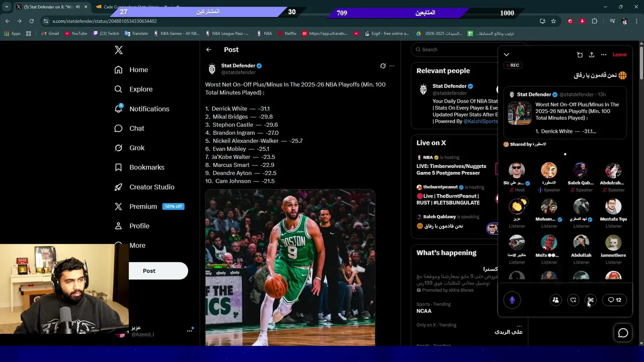Click the X Search field
This screenshot has width=644, height=362.
pyautogui.click(x=455, y=49)
